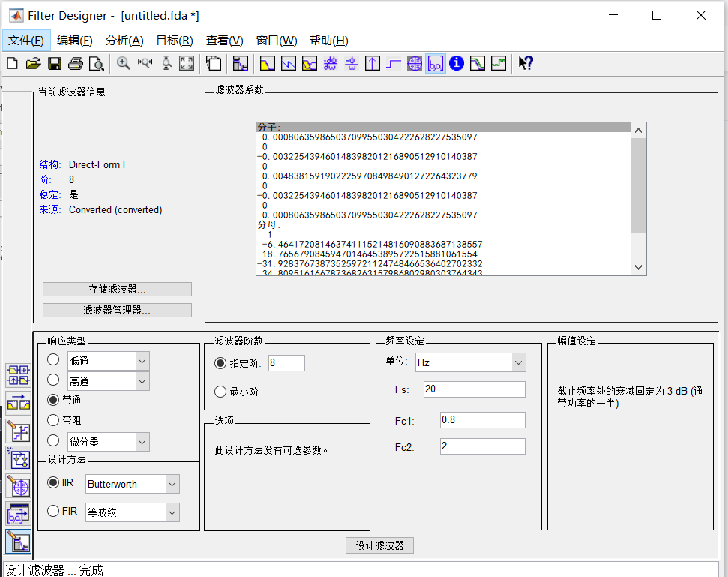The width and height of the screenshot is (728, 577).
Task: Click the 设计滤波器 button
Action: 379,545
